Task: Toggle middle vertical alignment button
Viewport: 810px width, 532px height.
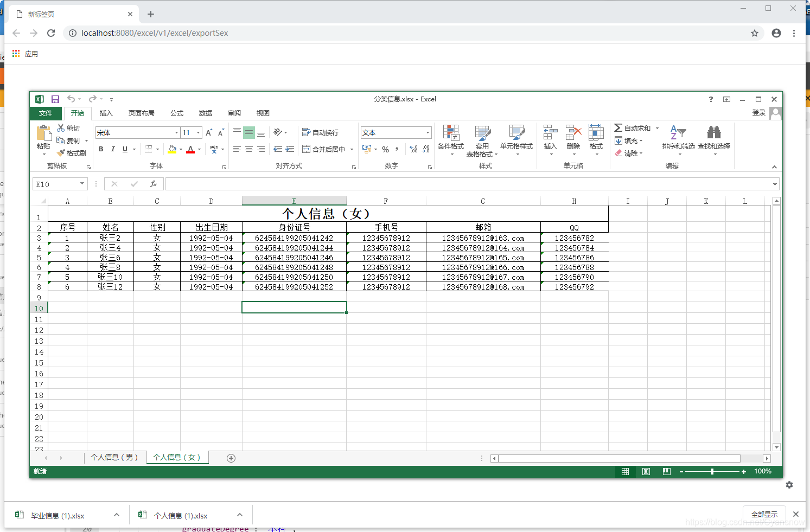Action: pos(249,132)
